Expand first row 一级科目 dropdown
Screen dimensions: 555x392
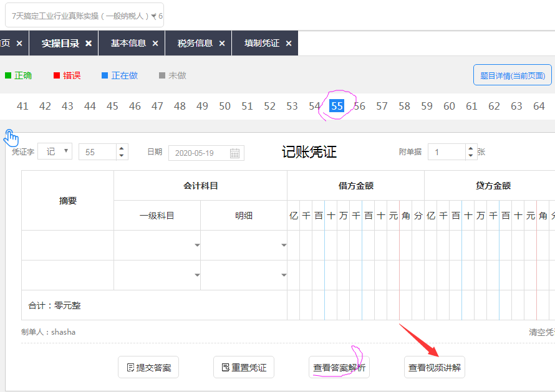[x=197, y=246]
